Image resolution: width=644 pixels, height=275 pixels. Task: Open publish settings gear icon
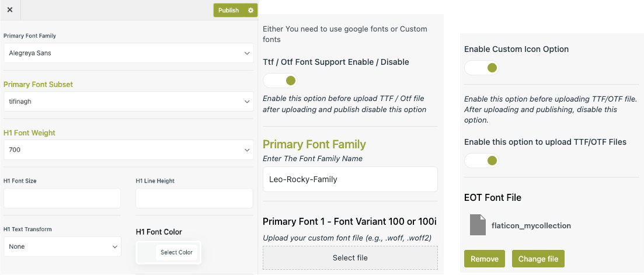pyautogui.click(x=250, y=11)
